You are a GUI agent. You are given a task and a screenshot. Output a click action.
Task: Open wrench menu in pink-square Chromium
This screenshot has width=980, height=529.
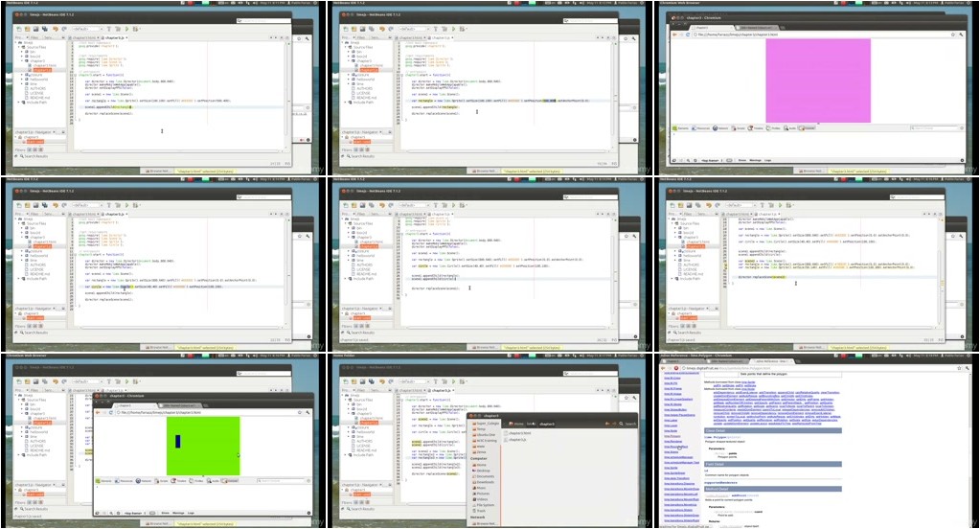coord(961,34)
